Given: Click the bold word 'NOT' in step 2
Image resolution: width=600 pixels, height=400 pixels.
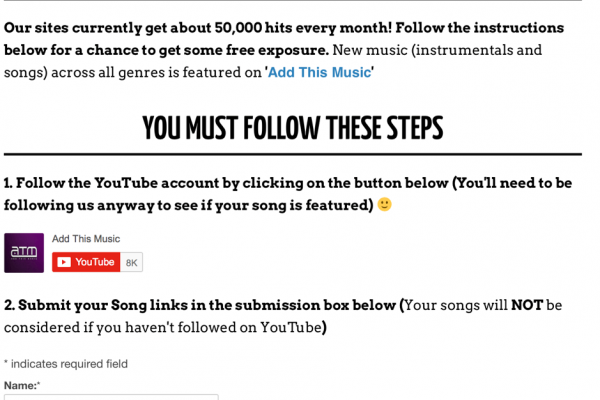Looking at the screenshot, I should click(527, 305).
